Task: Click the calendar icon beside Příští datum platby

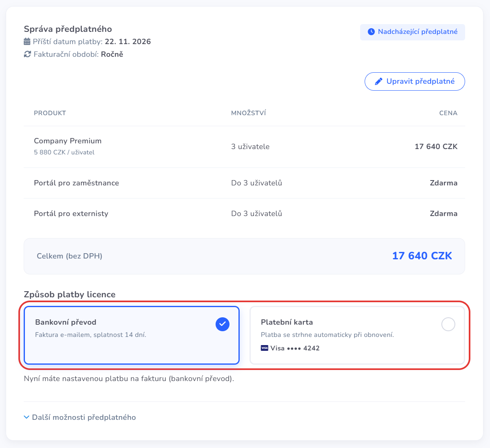Action: click(27, 42)
